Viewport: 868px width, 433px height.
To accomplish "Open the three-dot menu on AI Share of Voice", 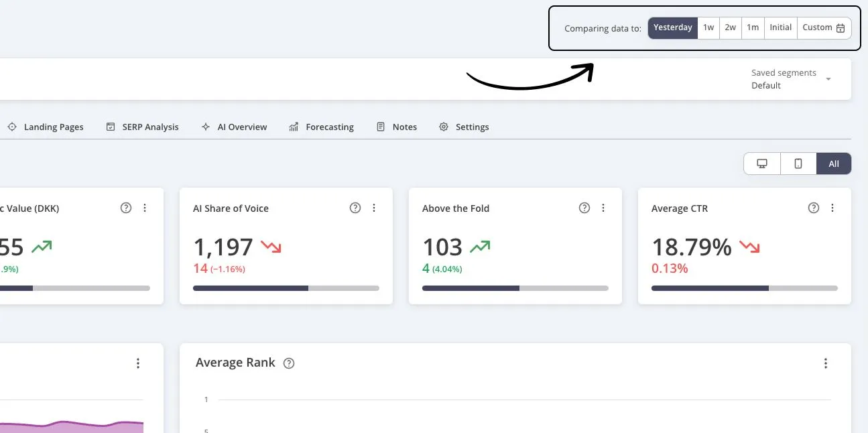I will tap(374, 208).
